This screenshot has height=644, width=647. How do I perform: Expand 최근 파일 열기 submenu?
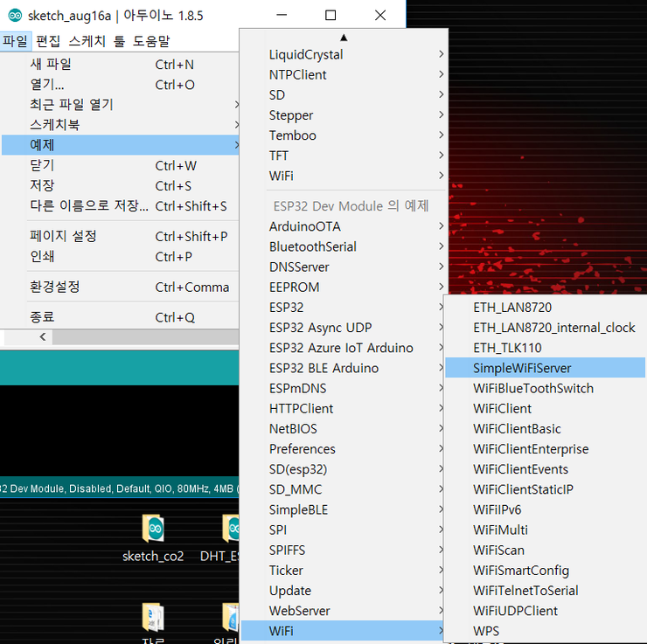click(121, 105)
